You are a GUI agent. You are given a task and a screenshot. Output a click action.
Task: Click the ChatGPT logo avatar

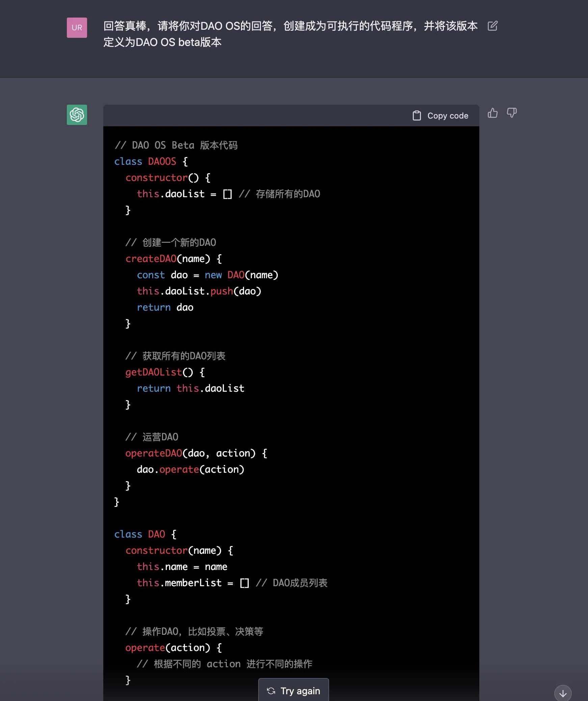[x=77, y=115]
